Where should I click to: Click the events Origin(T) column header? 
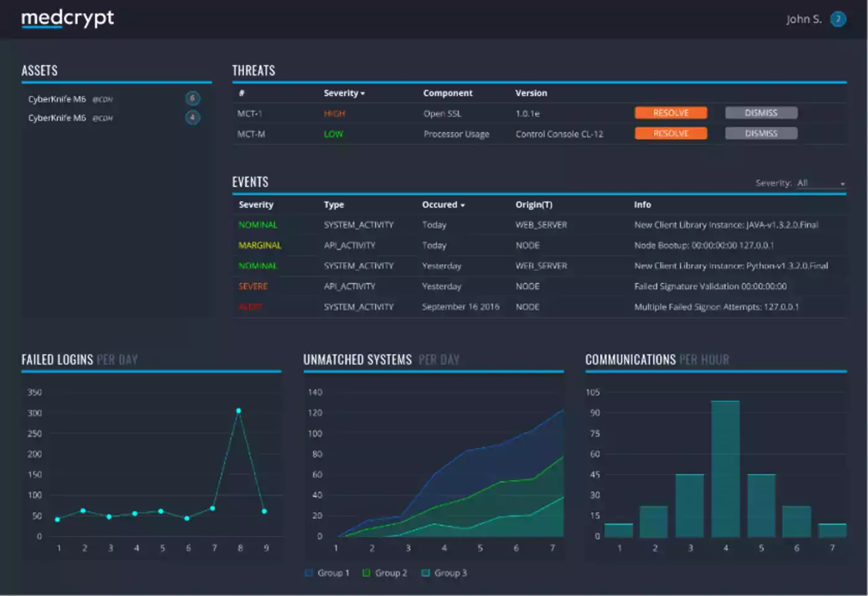click(534, 204)
